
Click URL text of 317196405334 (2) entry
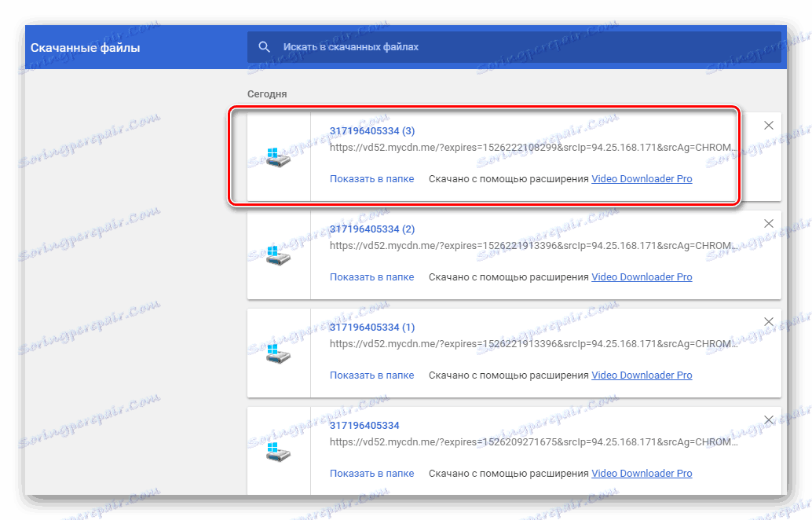pyautogui.click(x=533, y=246)
